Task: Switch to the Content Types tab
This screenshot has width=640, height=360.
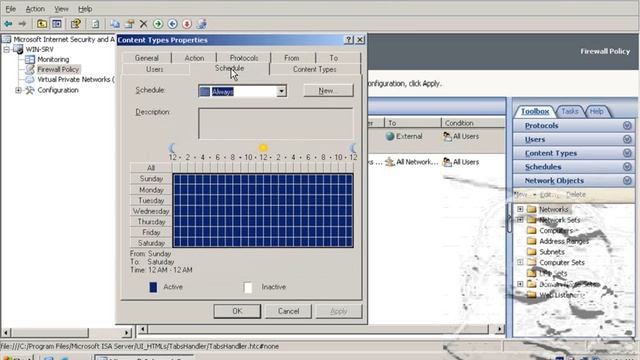Action: pos(314,69)
